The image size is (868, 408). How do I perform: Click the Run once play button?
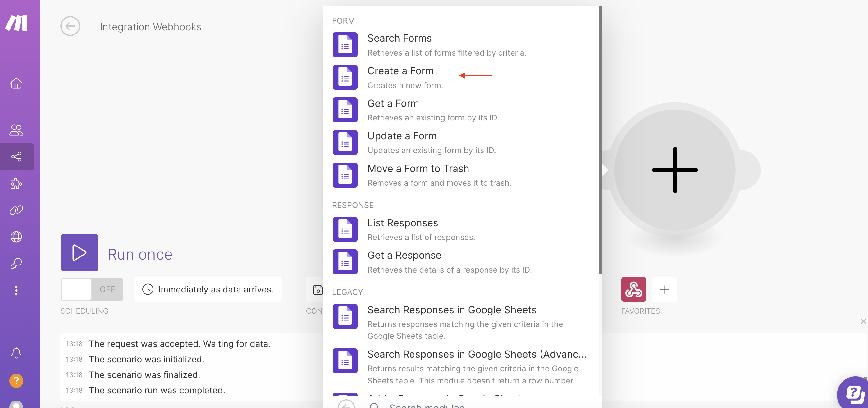coord(80,253)
